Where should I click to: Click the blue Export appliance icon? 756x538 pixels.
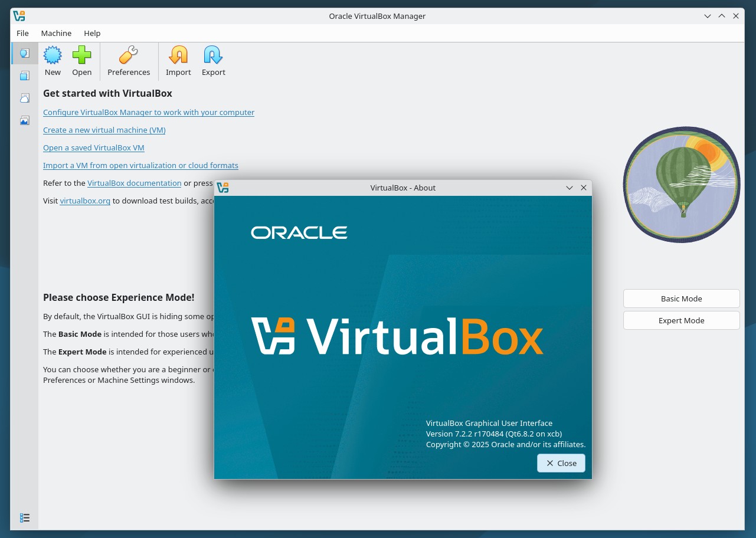(x=213, y=55)
